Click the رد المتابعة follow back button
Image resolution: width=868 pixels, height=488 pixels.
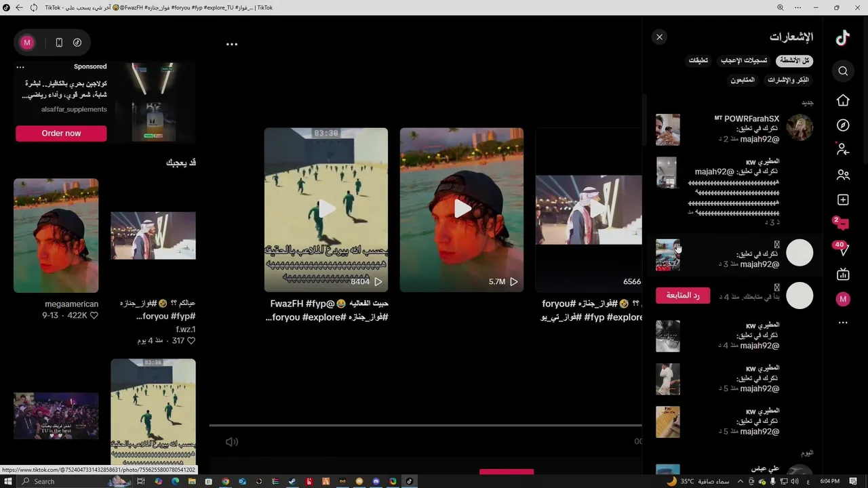[x=683, y=296]
